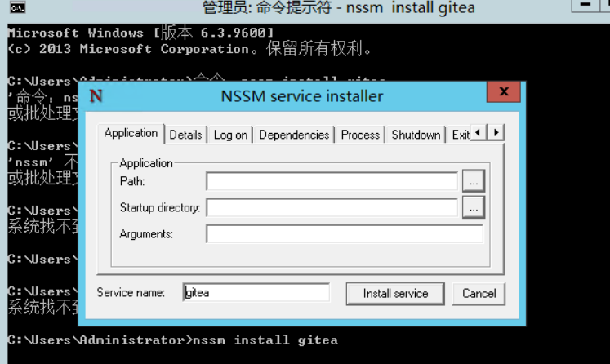Click the '2013 Microsoft Corporation' copyright line
Screen dimensions: 610x364
tap(189, 49)
